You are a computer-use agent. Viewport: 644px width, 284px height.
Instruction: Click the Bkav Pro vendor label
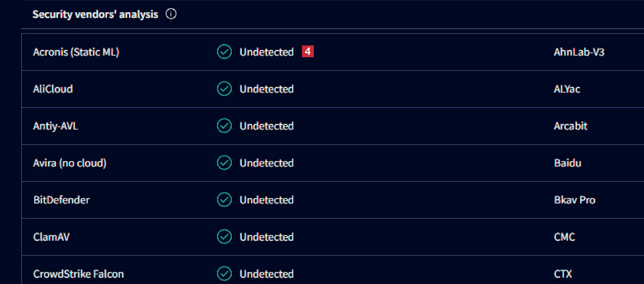575,200
